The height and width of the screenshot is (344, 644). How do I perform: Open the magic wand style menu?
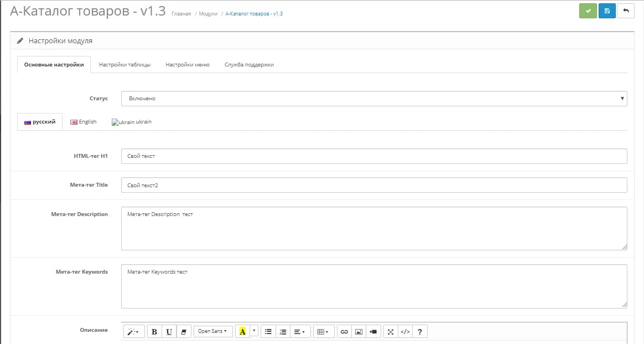click(133, 332)
